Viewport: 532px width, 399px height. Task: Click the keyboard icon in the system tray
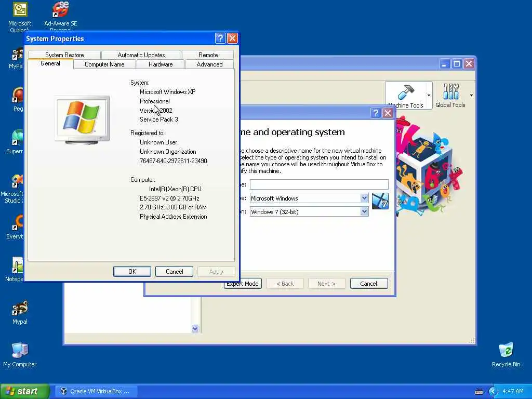coord(478,392)
